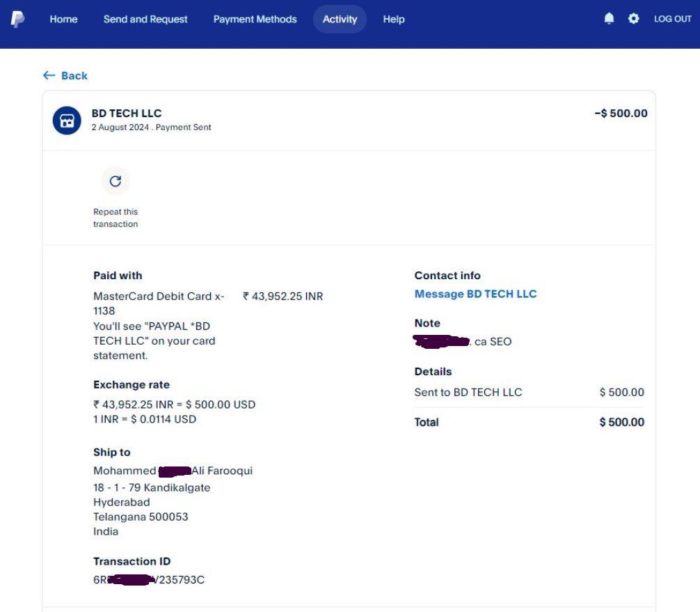
Task: Click the Repeat this transaction icon
Action: [116, 181]
